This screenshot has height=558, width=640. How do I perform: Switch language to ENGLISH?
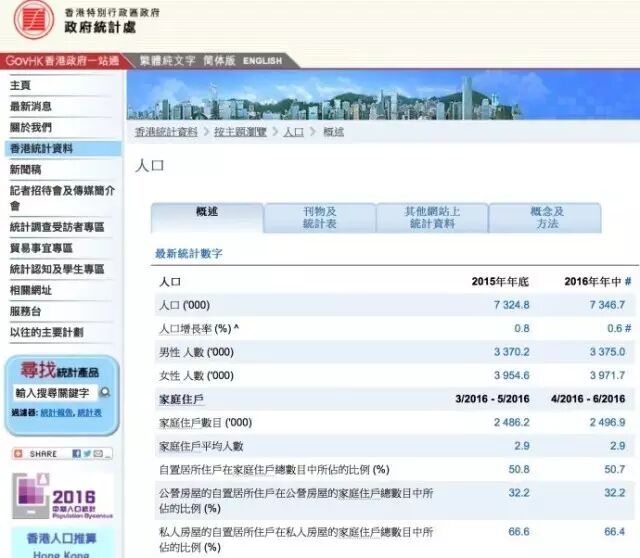coord(262,61)
